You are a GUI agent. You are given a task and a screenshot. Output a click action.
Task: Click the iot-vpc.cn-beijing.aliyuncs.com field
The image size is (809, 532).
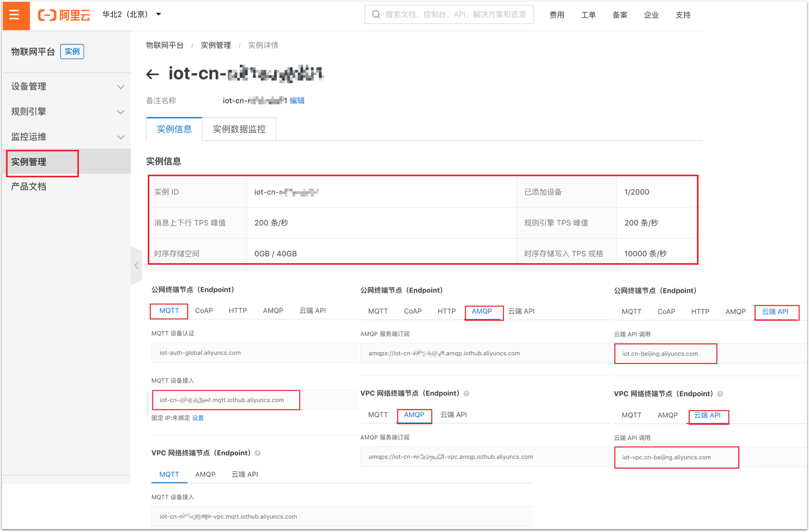coord(710,457)
